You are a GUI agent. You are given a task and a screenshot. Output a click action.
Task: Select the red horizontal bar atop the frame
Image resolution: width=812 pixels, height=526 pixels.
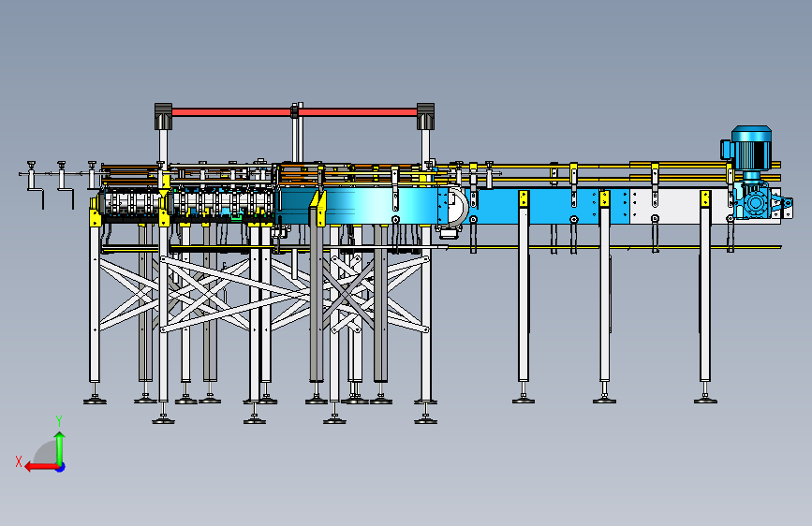[x=294, y=111]
